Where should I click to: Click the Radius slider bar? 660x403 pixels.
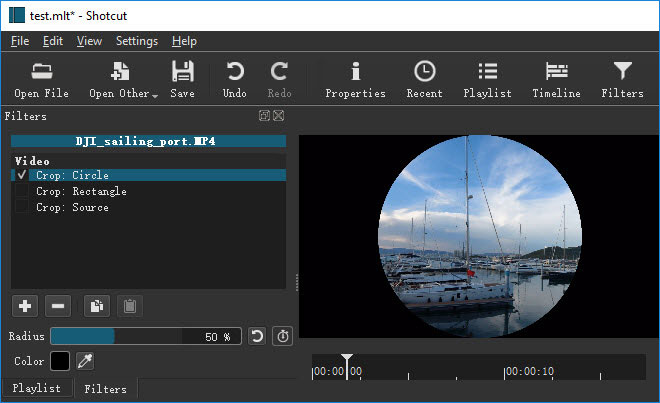(x=145, y=337)
